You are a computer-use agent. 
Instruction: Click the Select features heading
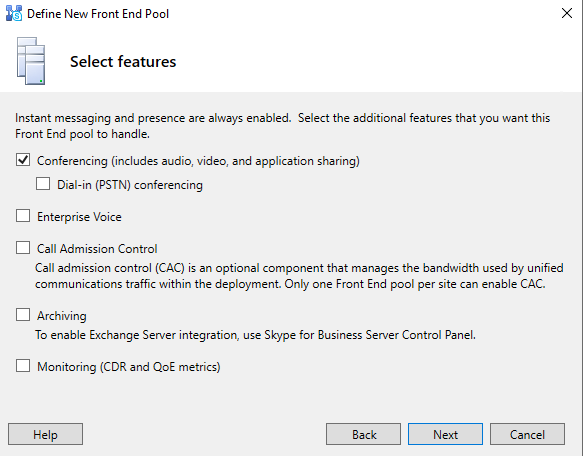[123, 62]
